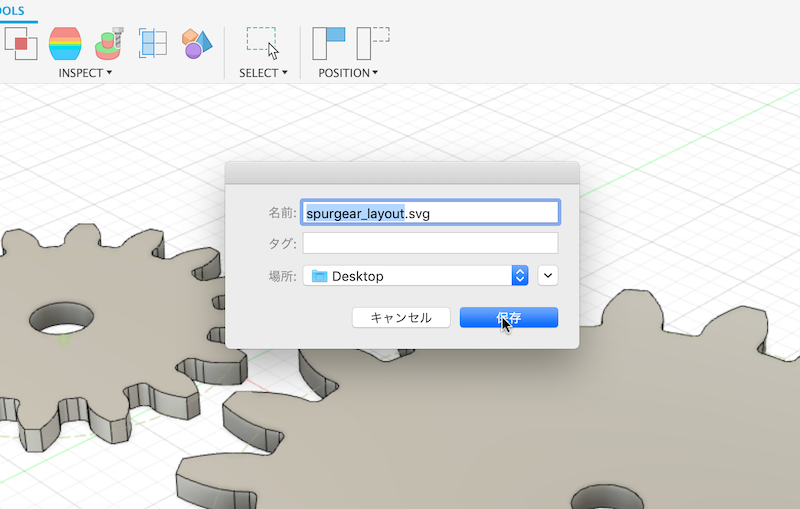Click the small gear's center hole

coord(62,318)
